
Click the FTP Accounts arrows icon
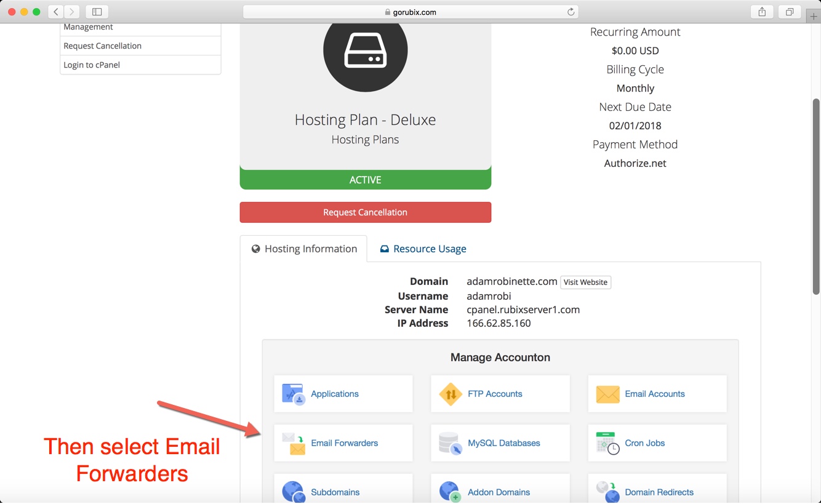451,394
